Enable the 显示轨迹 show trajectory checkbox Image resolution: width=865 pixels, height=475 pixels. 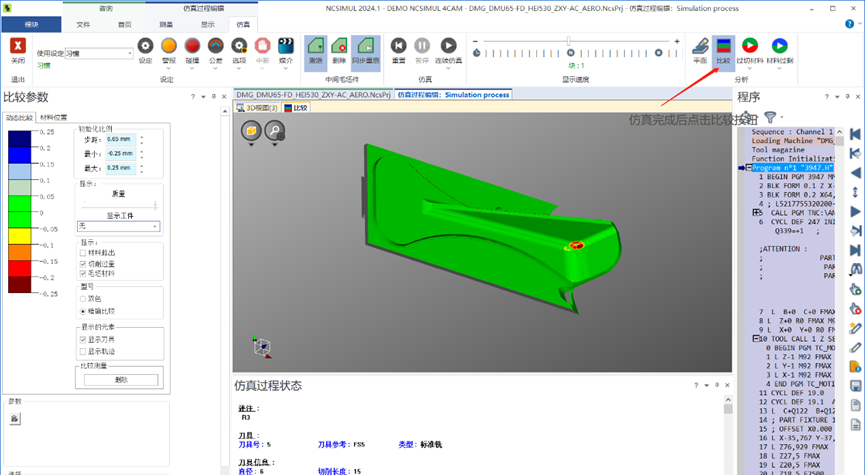pos(83,351)
